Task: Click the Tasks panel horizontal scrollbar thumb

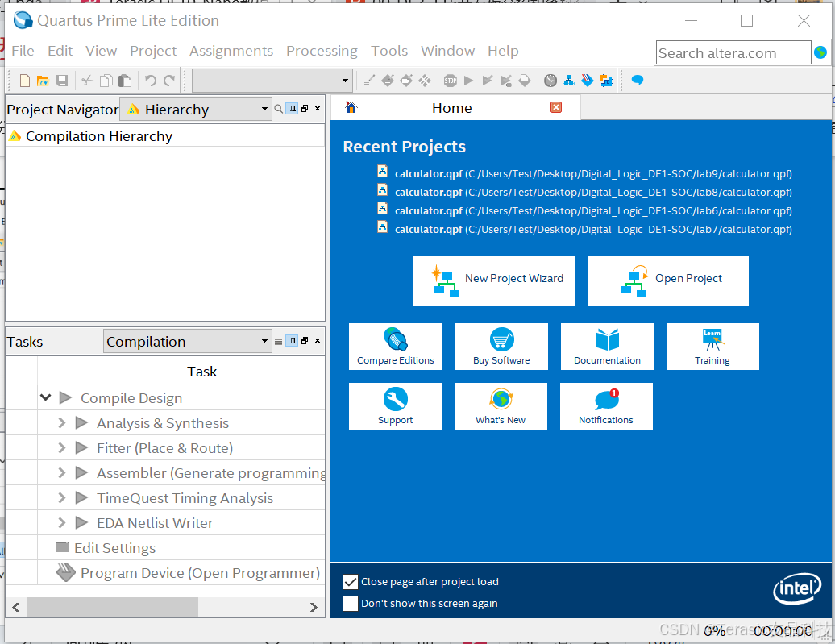Action: pos(112,607)
